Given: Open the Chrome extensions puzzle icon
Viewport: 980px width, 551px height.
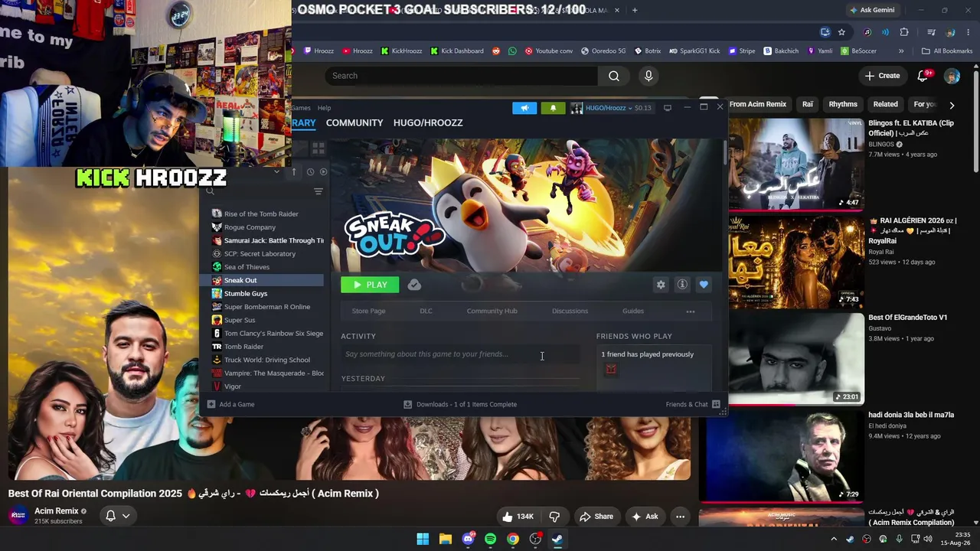Looking at the screenshot, I should (x=904, y=32).
